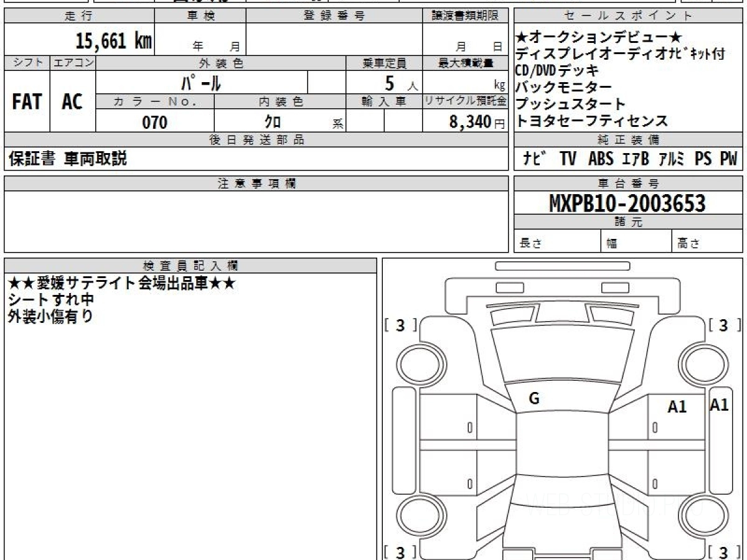Click the 外装色 header
Image resolution: width=747 pixels, height=560 pixels.
coord(221,63)
